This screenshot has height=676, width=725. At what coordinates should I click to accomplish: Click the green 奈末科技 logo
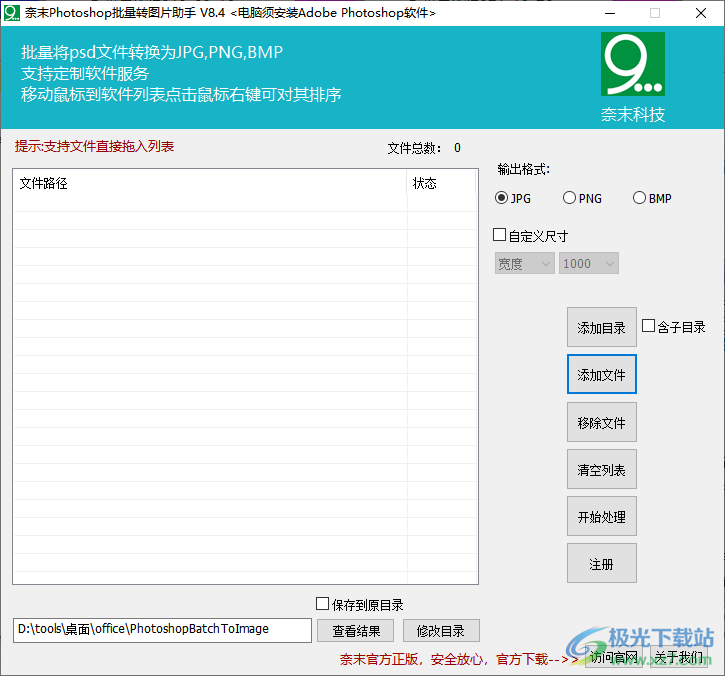click(x=633, y=64)
